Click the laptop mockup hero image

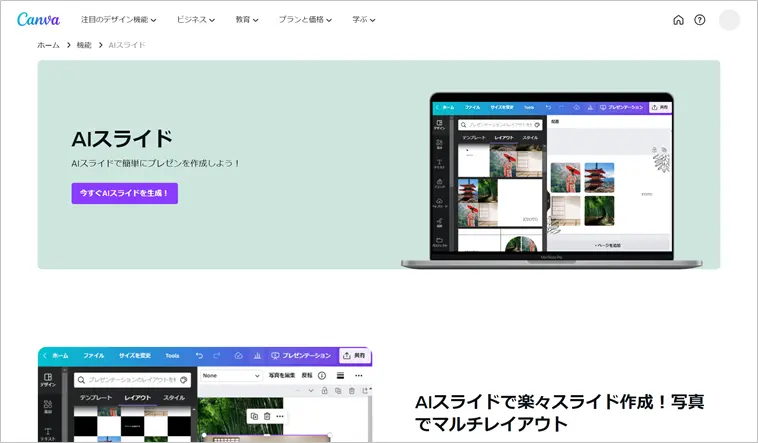pos(560,180)
